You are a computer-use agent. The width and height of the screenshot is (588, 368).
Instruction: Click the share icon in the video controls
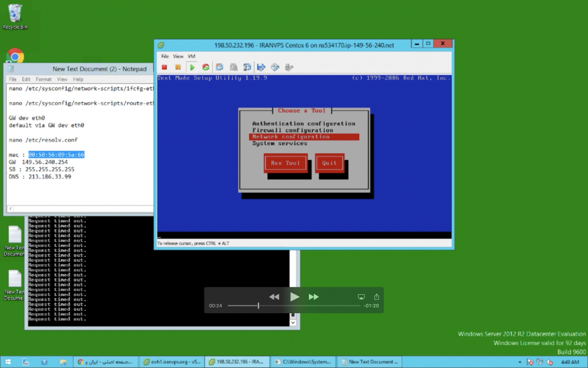coord(376,297)
